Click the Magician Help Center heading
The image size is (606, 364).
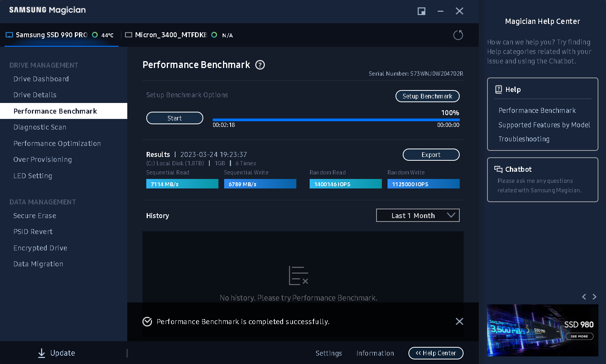tap(543, 22)
